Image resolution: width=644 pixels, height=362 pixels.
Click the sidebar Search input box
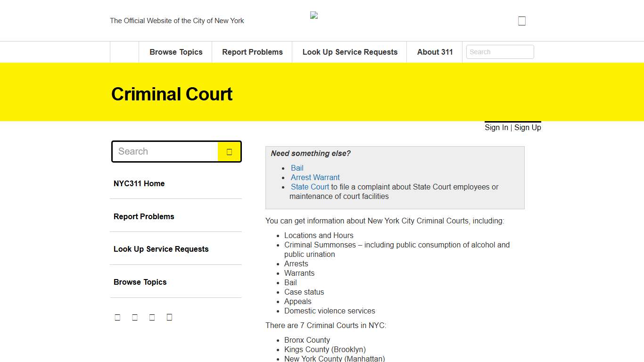pos(165,151)
